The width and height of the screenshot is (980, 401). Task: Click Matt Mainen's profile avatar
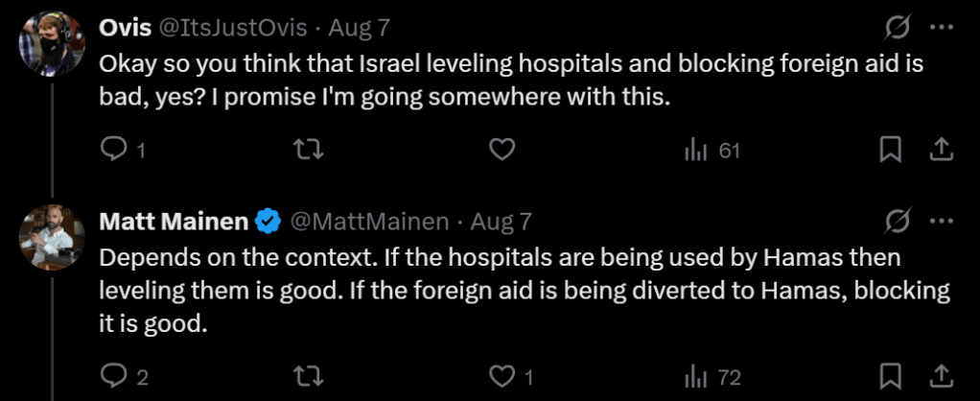[48, 237]
